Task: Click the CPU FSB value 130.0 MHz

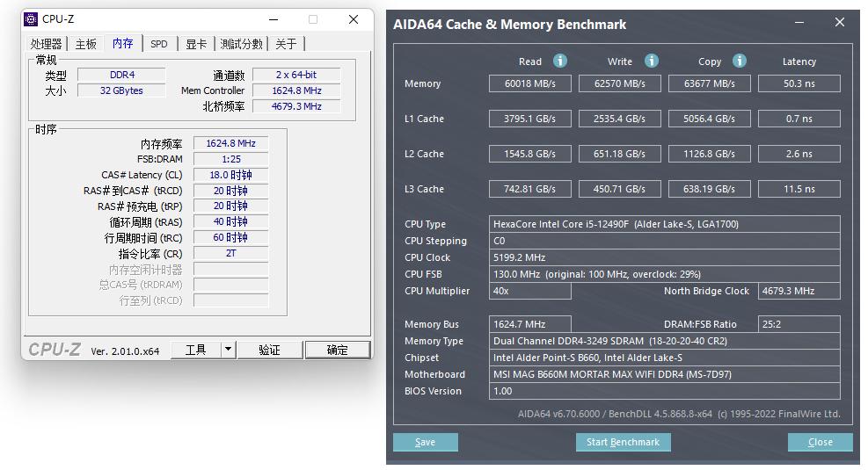Action: 665,274
